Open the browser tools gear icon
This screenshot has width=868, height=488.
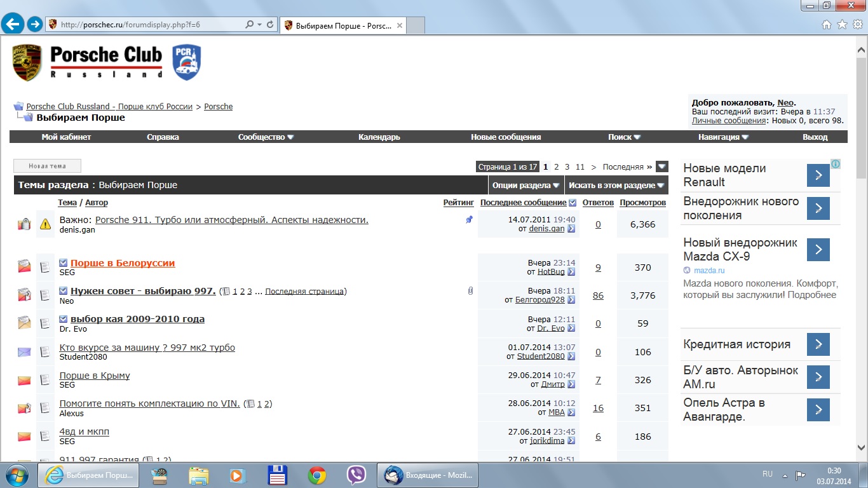click(x=857, y=25)
